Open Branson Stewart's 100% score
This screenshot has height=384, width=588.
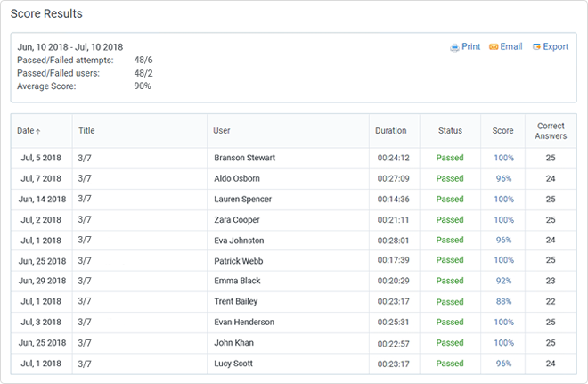503,158
